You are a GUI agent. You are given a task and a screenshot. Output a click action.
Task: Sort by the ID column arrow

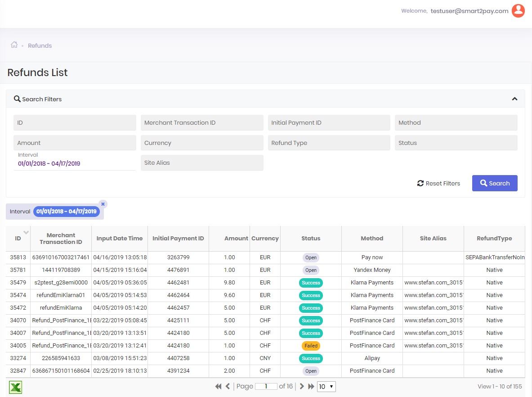tap(26, 233)
